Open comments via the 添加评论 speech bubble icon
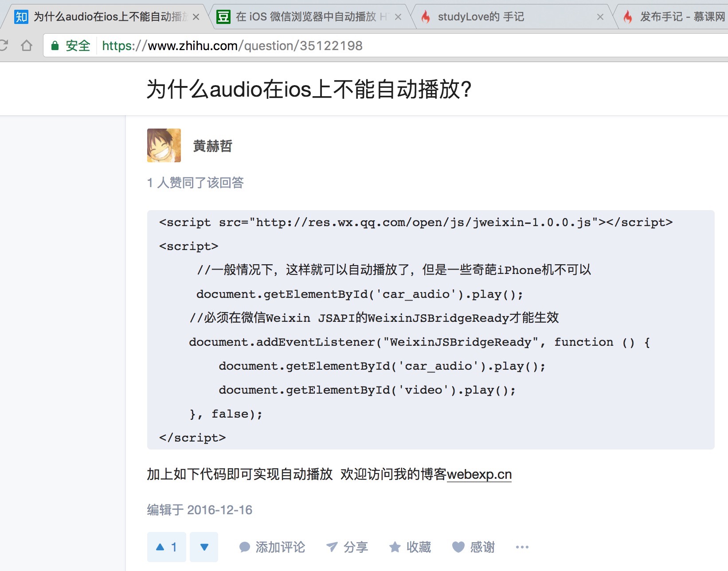The height and width of the screenshot is (571, 728). tap(244, 547)
